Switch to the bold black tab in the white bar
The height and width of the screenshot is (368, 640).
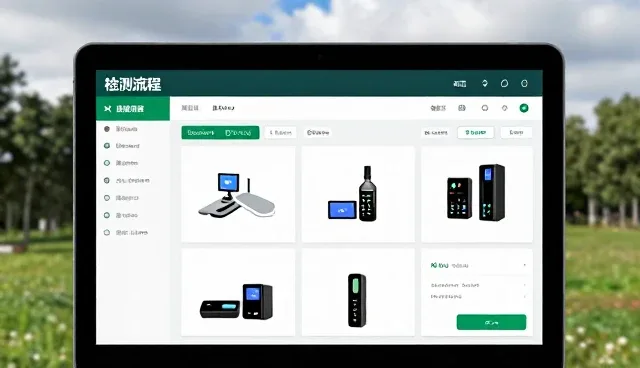pos(223,108)
